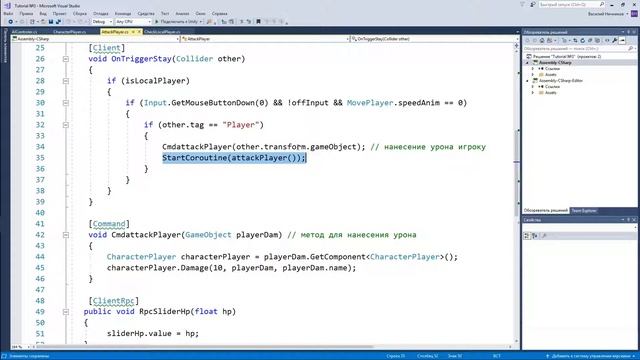This screenshot has height=360, width=640.
Task: Toggle the bookmark icon in the toolbar
Action: click(x=258, y=21)
